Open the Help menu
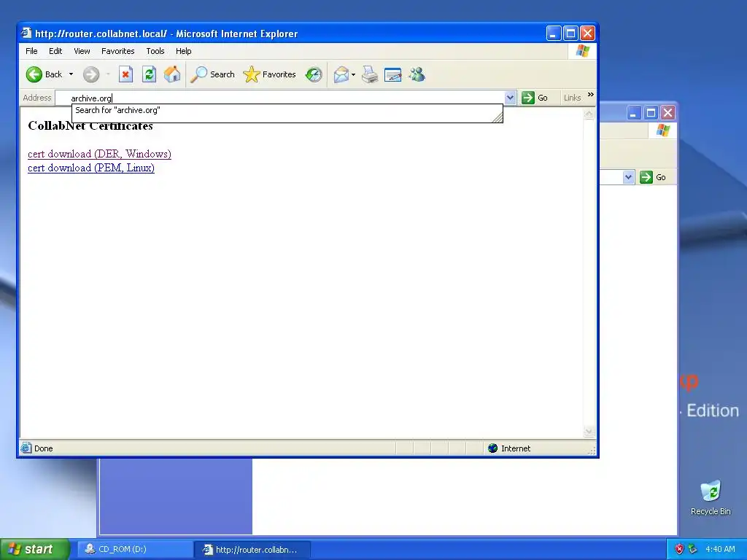Image resolution: width=747 pixels, height=560 pixels. [x=183, y=51]
